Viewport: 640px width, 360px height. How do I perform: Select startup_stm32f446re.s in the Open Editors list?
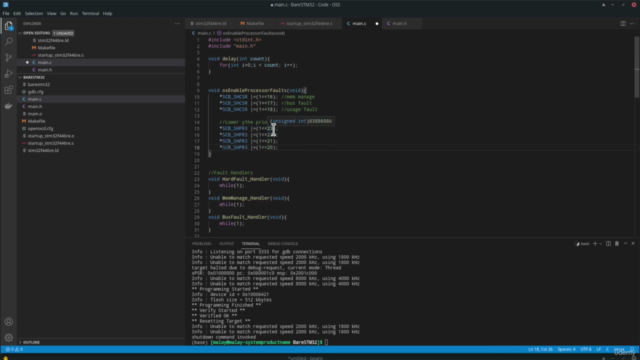click(60, 55)
